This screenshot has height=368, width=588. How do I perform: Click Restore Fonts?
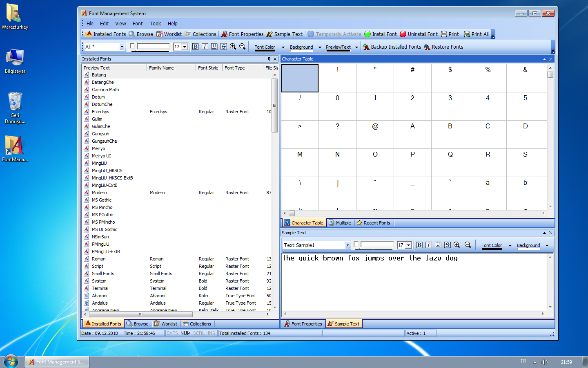coord(443,47)
